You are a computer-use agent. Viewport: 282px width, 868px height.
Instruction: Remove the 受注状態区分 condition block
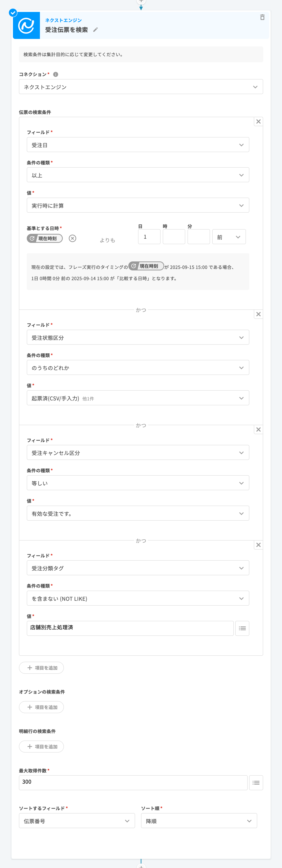point(258,314)
